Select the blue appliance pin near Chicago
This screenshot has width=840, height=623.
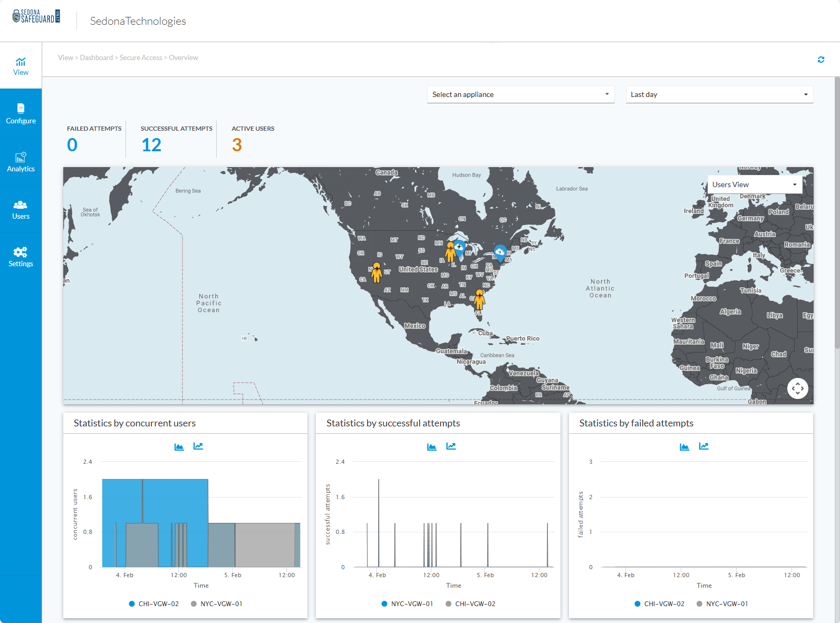tap(460, 248)
